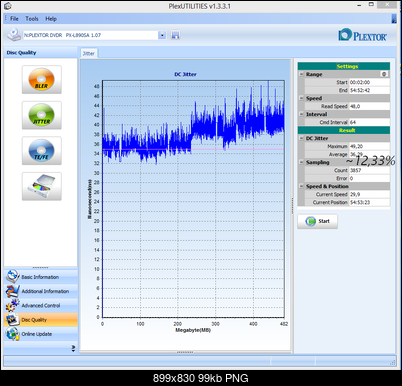Collapse the Speed & Position section
The width and height of the screenshot is (402, 386).
point(301,186)
